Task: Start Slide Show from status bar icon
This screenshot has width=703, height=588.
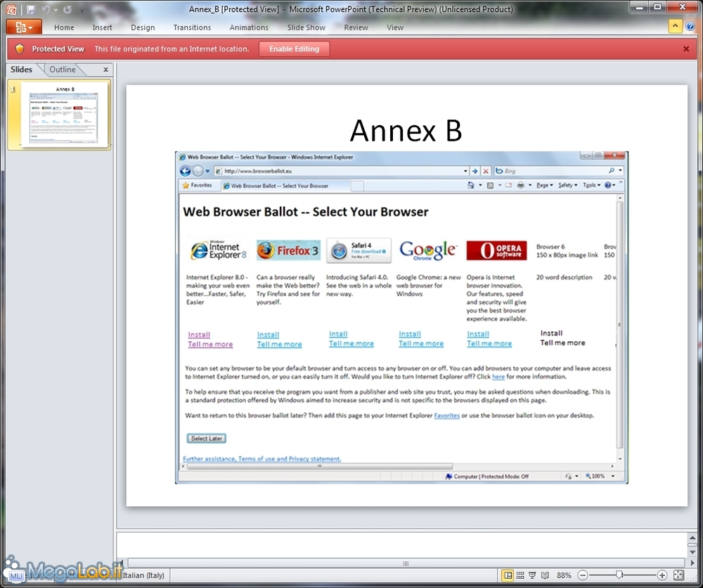Action: coord(532,575)
